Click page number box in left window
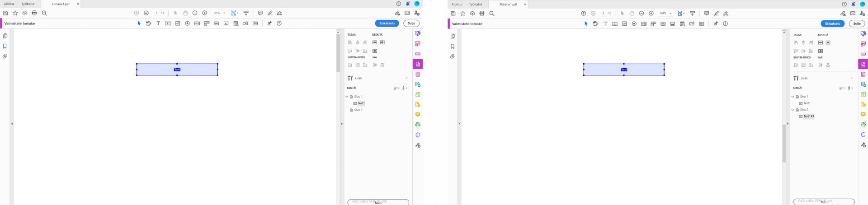 pyautogui.click(x=156, y=13)
